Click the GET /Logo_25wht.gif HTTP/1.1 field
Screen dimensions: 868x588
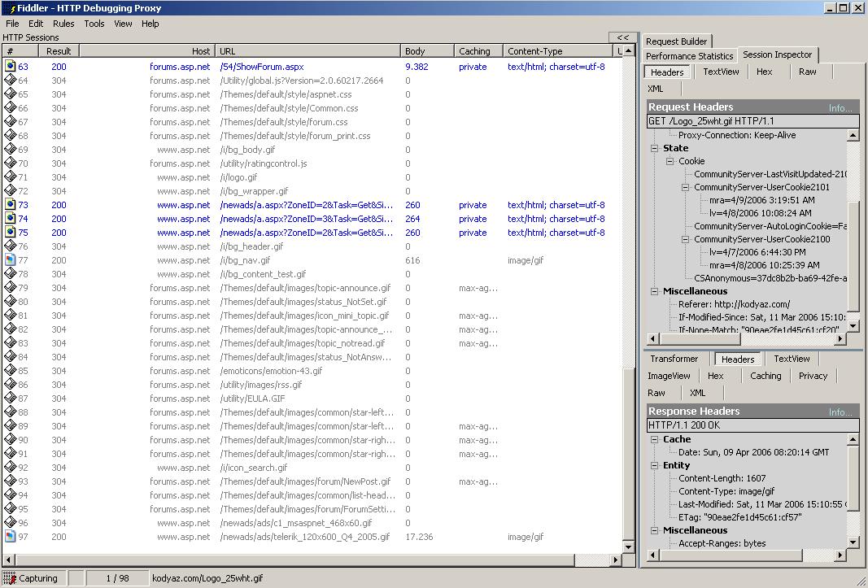[752, 121]
